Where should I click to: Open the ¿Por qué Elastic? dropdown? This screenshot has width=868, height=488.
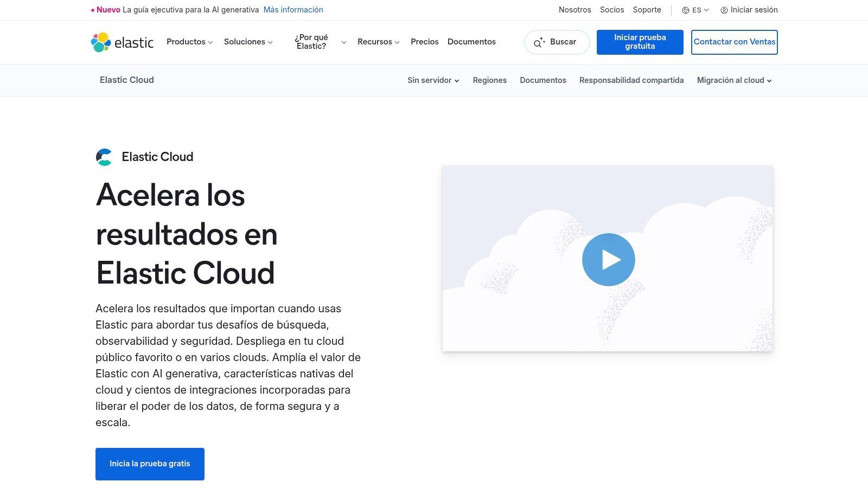[x=320, y=42]
